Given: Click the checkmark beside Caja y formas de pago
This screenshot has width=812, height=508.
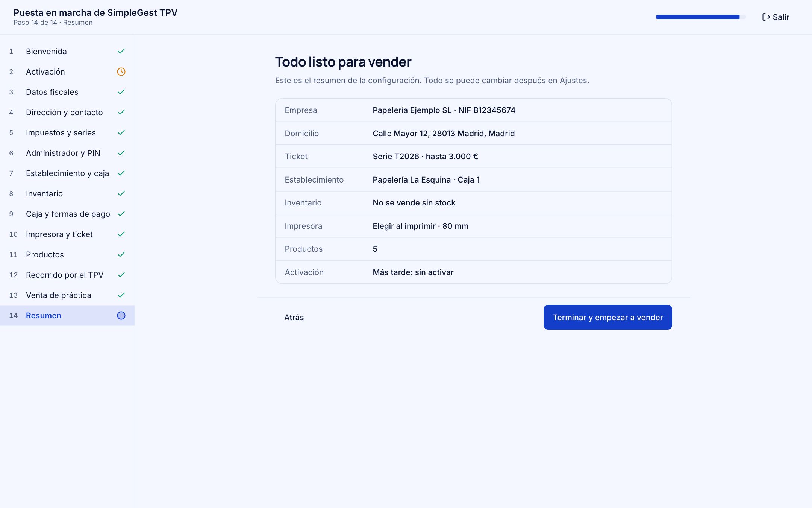Looking at the screenshot, I should point(121,214).
